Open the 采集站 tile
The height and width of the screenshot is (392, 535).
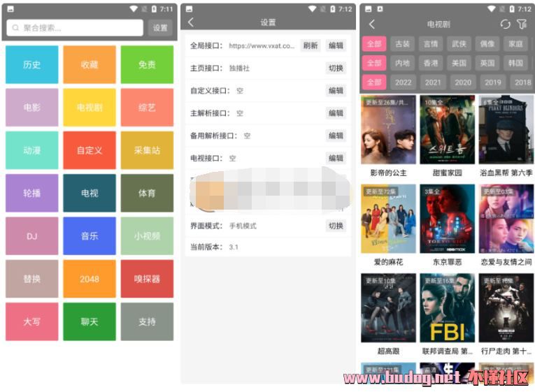pos(147,150)
